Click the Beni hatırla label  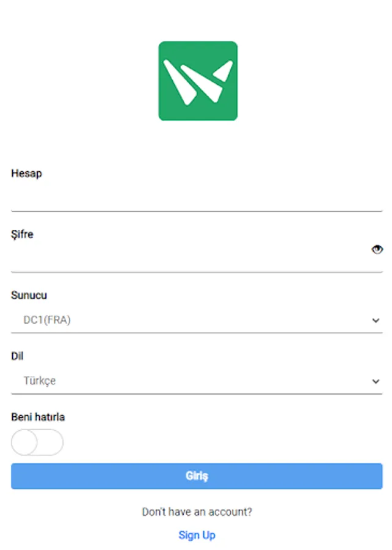click(38, 417)
